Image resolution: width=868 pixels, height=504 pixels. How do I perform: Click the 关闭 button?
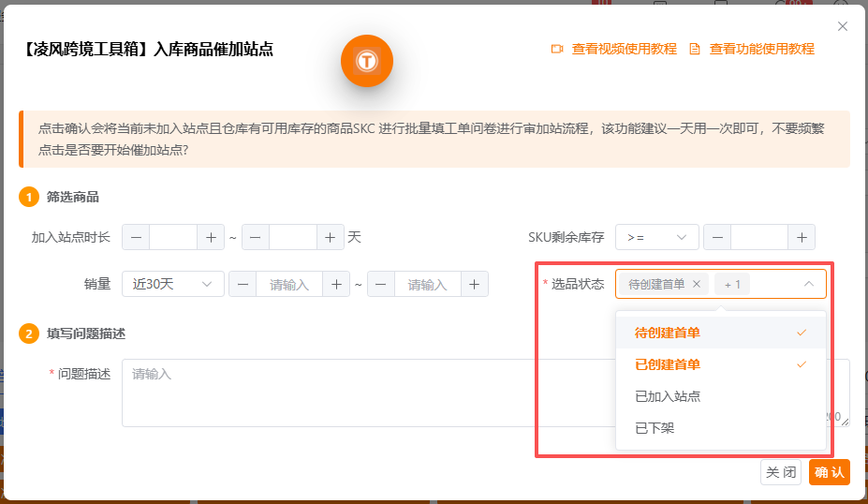[x=781, y=472]
